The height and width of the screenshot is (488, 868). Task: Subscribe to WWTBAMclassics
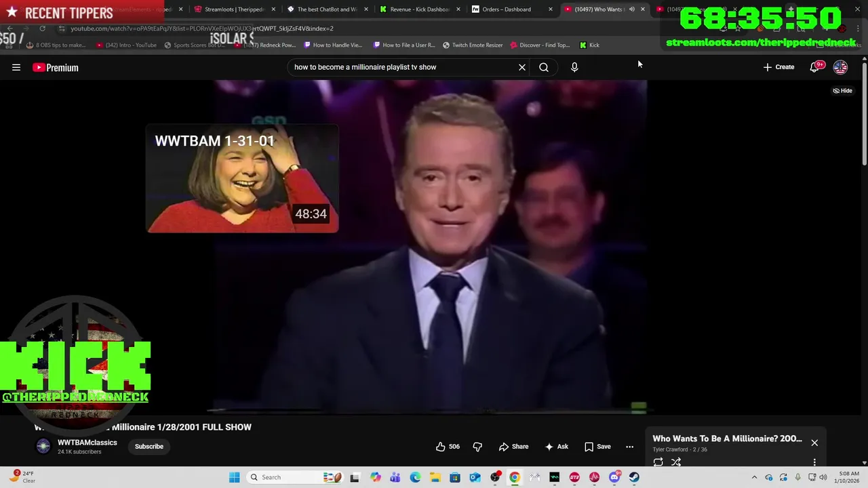pos(149,447)
